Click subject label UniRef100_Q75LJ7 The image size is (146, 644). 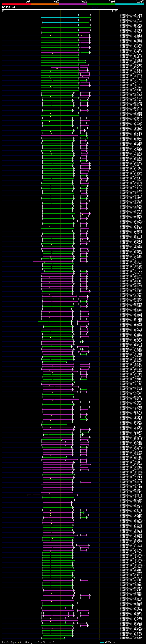131,78
